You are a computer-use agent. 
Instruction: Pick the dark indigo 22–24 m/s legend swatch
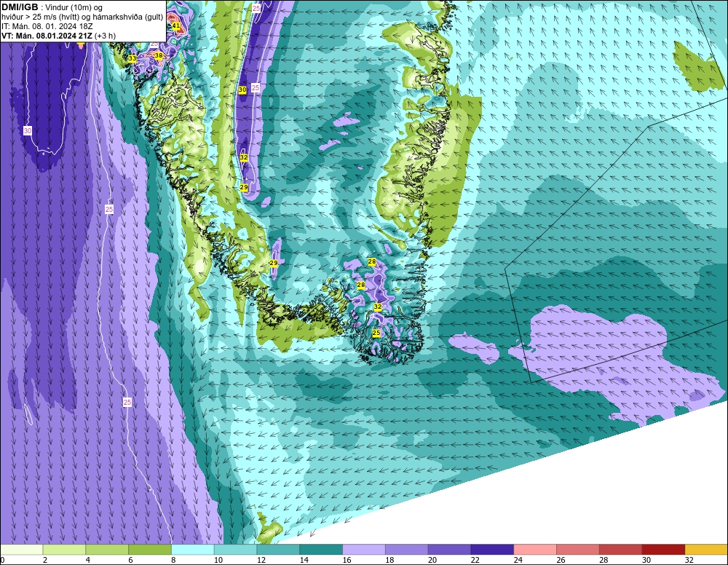tap(492, 550)
